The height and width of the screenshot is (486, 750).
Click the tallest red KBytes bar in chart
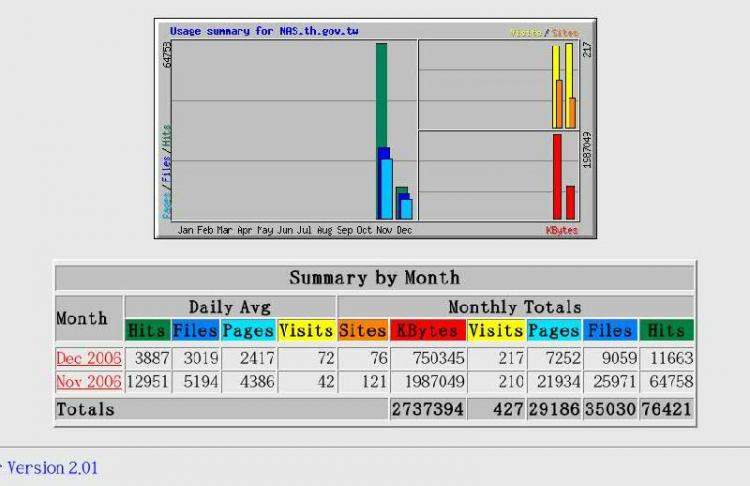557,176
